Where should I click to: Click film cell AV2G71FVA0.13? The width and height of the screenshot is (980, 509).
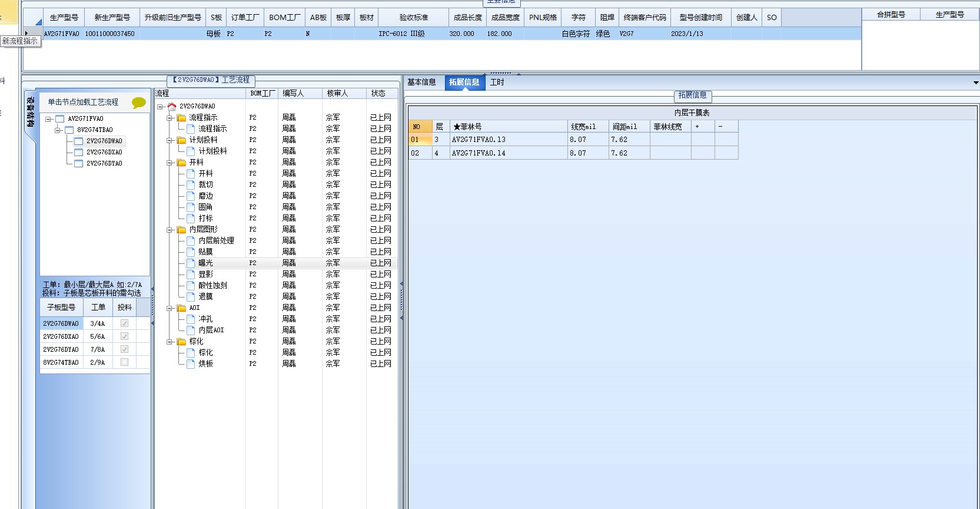(509, 140)
